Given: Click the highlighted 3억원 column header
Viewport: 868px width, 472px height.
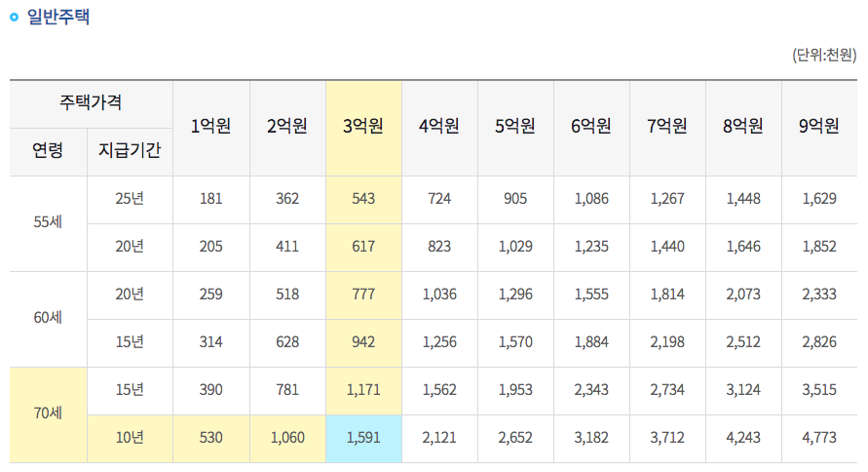Looking at the screenshot, I should click(x=363, y=128).
